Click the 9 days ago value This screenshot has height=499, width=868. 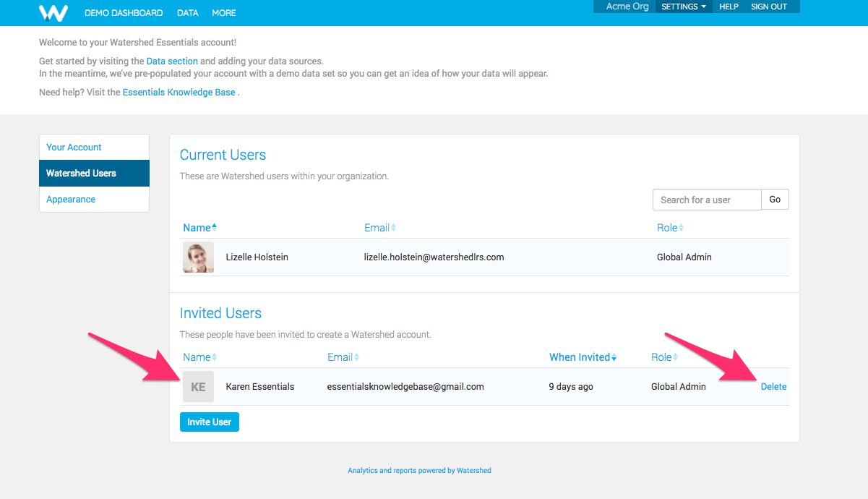[x=571, y=387]
